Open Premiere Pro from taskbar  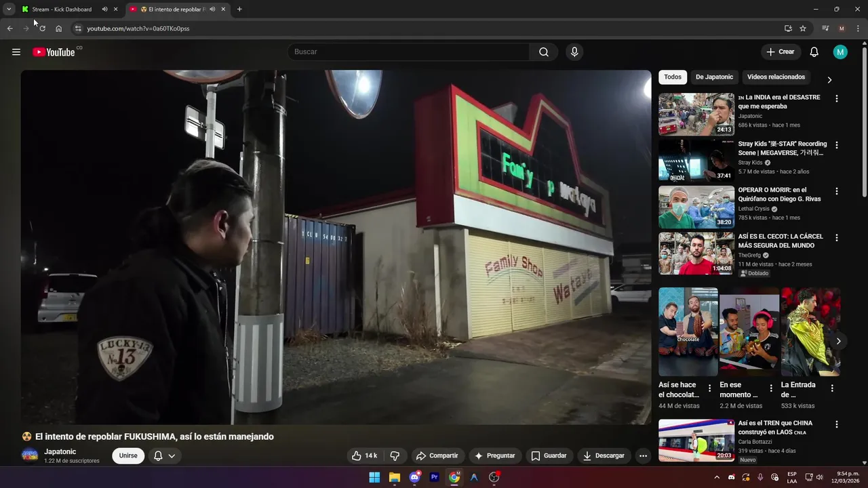coord(435,477)
